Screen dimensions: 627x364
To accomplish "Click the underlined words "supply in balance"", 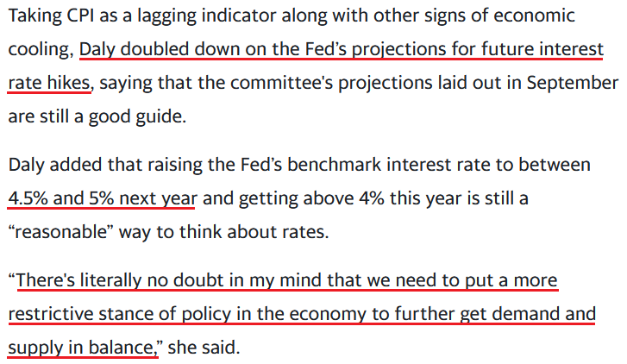I will coord(81,348).
